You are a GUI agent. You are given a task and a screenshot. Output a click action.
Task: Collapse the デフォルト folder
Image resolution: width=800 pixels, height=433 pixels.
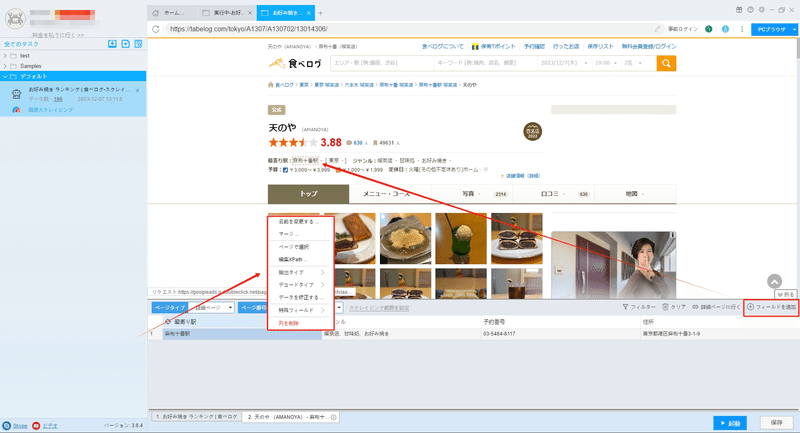(x=5, y=76)
